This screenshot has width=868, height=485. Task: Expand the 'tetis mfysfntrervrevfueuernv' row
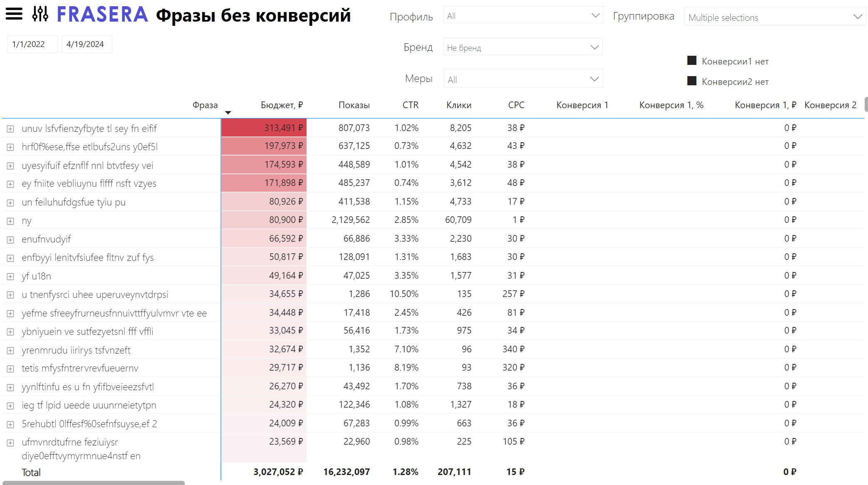(x=10, y=369)
